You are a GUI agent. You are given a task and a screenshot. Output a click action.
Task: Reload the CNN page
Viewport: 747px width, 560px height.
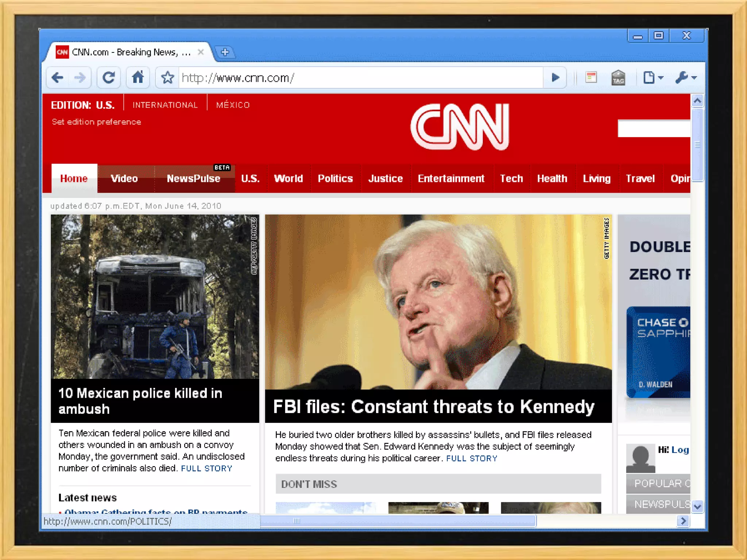coord(108,77)
